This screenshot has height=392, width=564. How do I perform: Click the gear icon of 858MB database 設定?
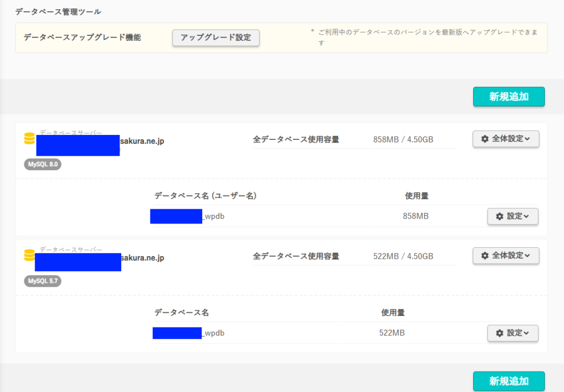click(x=500, y=216)
